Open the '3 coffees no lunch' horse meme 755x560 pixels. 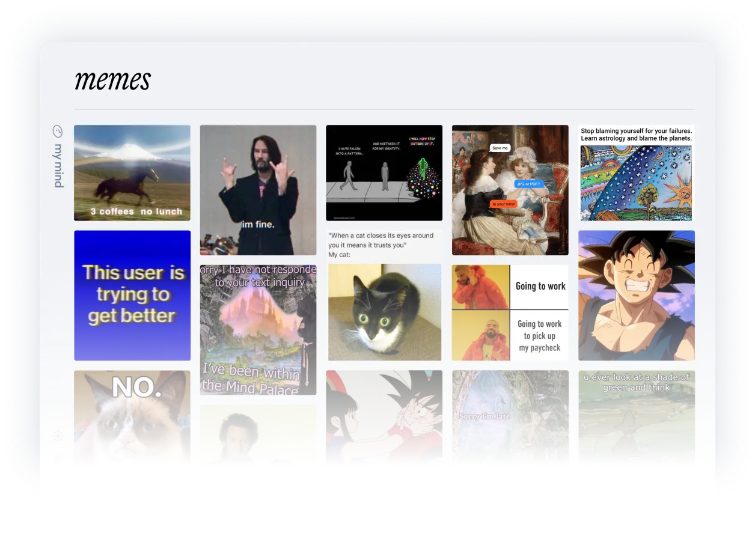132,172
